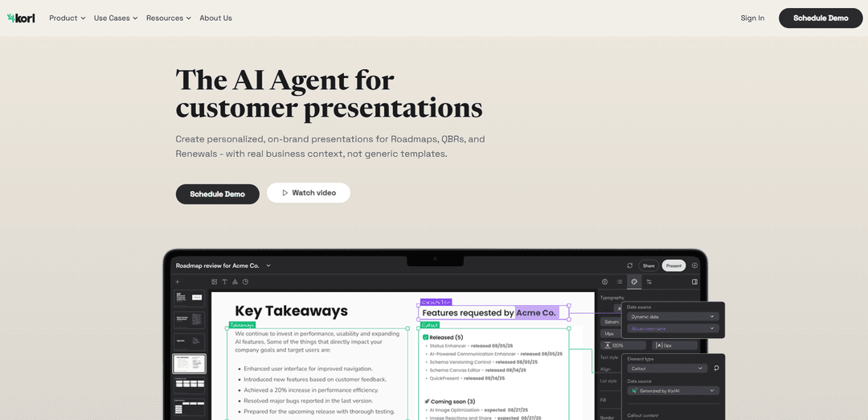
Task: Click the Korl logo
Action: pos(21,18)
